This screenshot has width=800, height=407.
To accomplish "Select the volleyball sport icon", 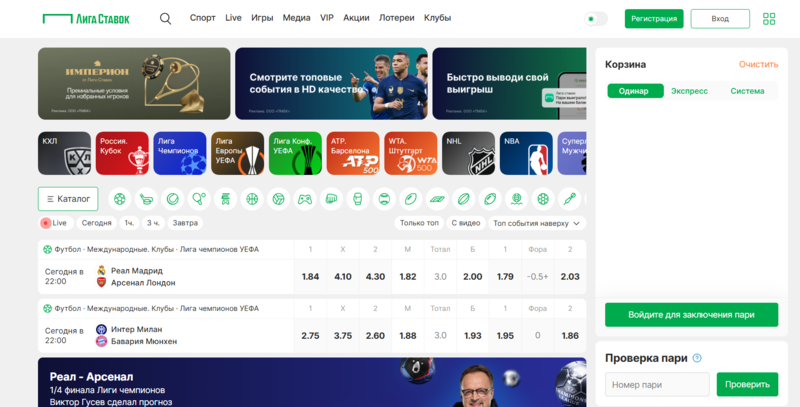I will [279, 199].
